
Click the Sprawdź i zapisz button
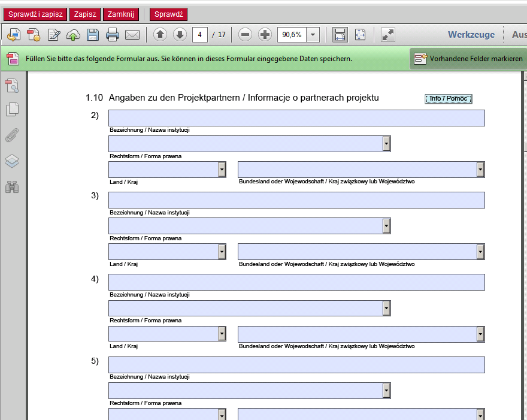35,14
